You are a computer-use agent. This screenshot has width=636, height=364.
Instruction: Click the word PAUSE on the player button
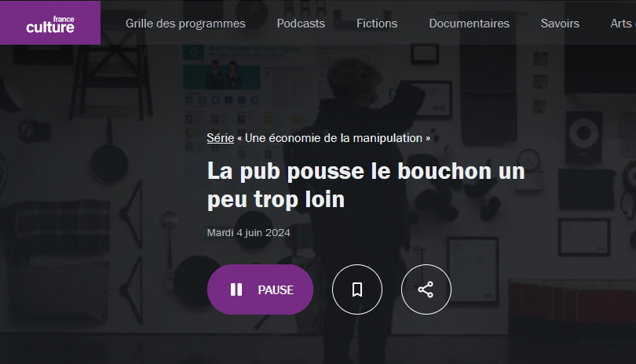[x=276, y=289]
